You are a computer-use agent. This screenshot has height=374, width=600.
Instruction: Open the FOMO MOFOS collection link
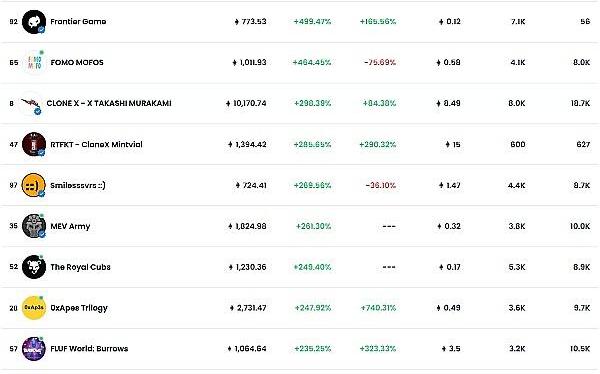(77, 62)
